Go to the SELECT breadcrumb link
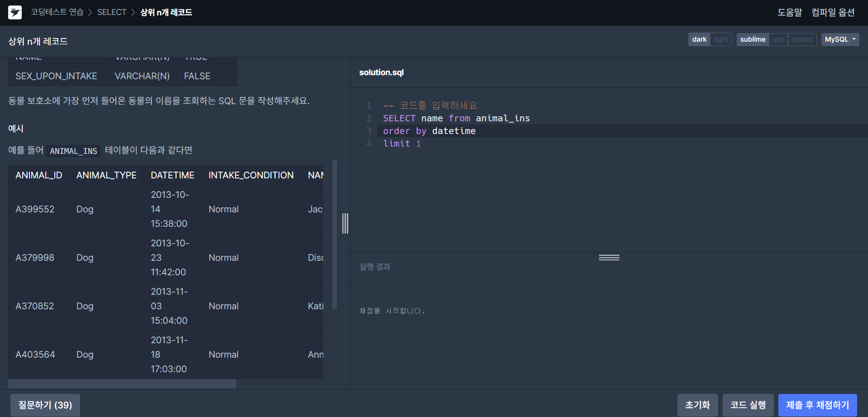 112,12
